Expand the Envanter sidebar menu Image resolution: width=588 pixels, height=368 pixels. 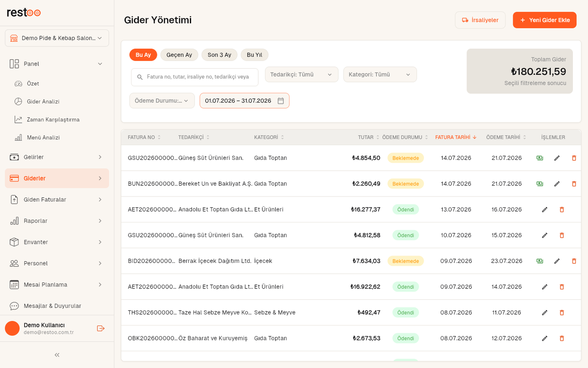[57, 242]
